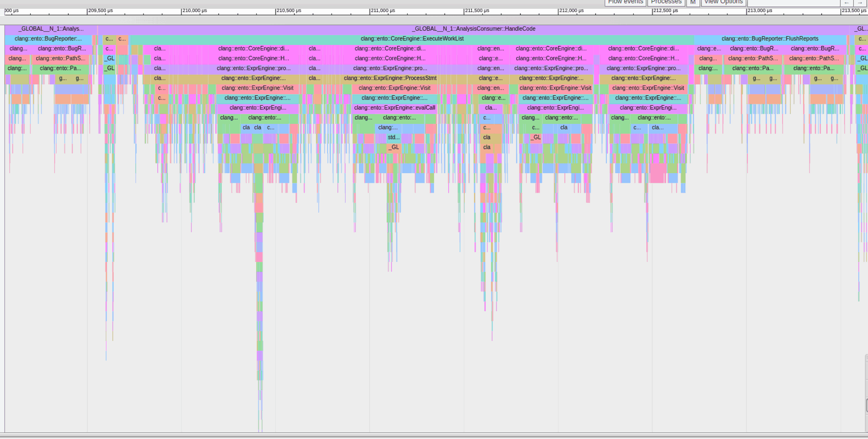
Task: Open the Processes filter
Action: point(666,2)
